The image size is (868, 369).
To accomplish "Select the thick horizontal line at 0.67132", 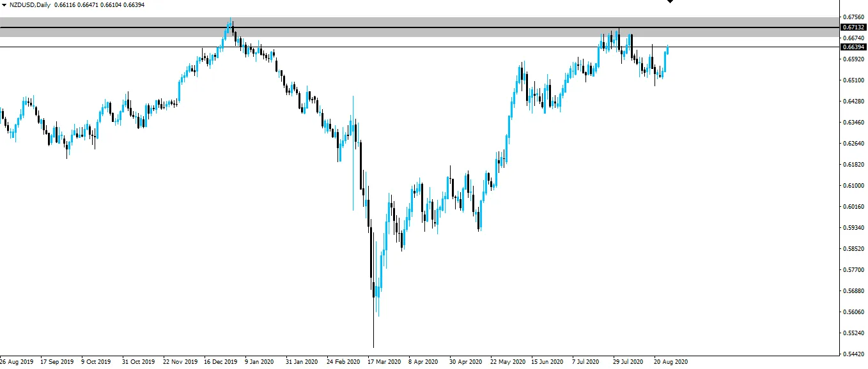I will pyautogui.click(x=419, y=27).
